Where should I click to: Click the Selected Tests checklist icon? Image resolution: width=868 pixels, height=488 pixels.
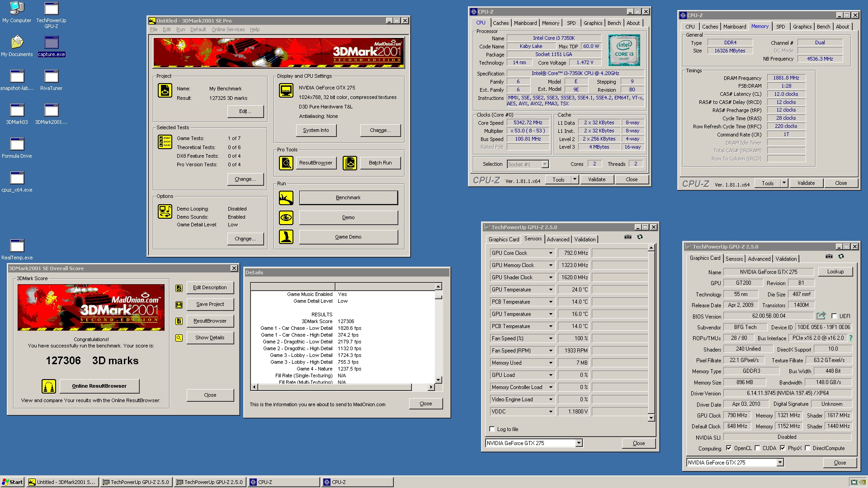pos(165,142)
